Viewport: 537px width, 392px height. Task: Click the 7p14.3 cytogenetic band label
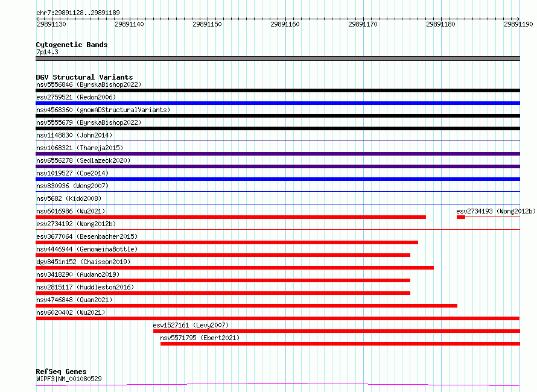(x=47, y=52)
